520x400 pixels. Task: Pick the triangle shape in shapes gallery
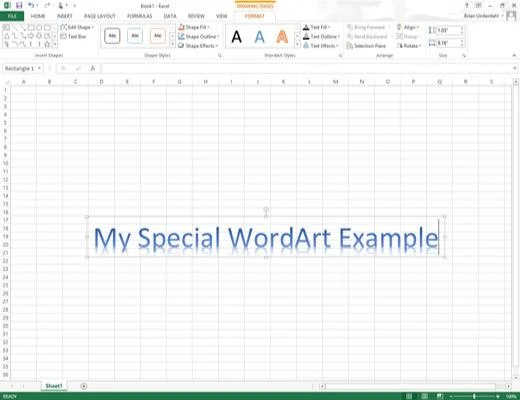[7, 36]
